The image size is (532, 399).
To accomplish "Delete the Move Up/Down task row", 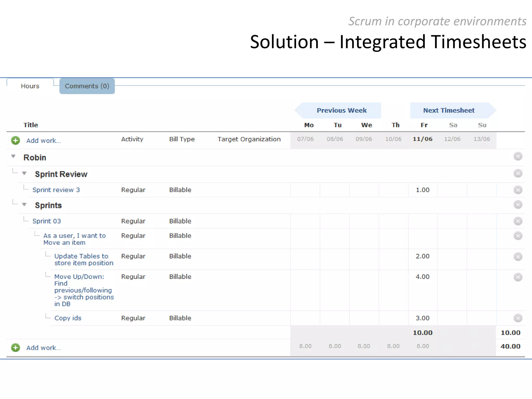I will (x=518, y=277).
